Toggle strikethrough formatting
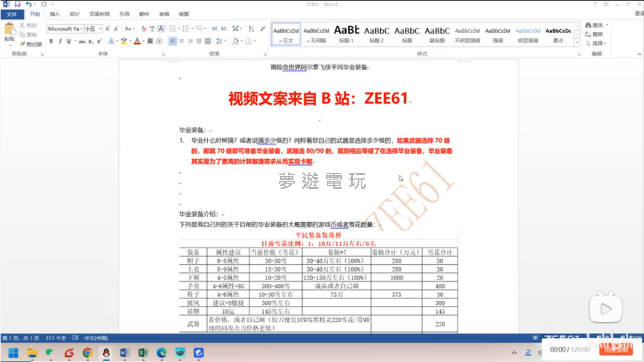Viewport: 644px width, 362px height. (82, 41)
